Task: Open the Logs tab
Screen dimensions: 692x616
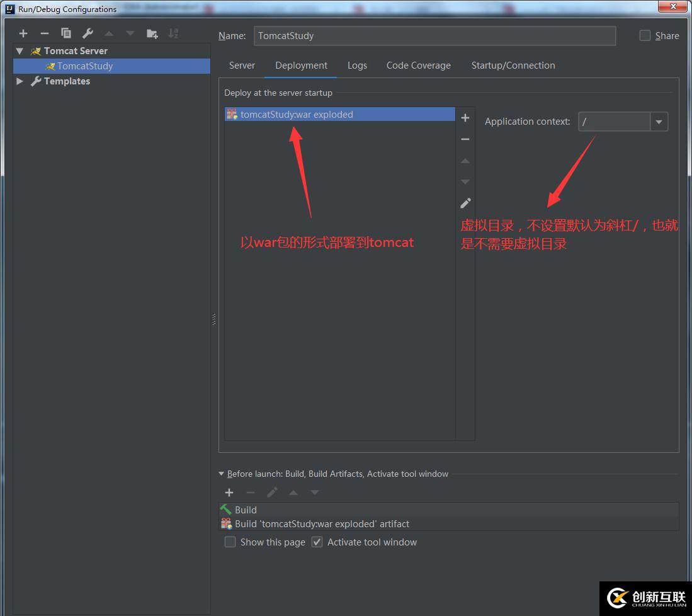Action: pyautogui.click(x=357, y=66)
